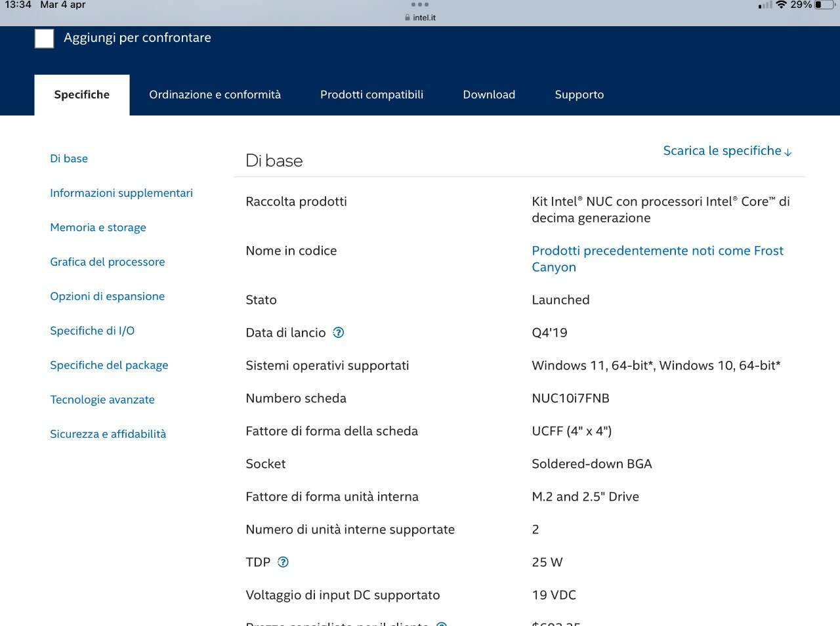Viewport: 840px width, 626px height.
Task: Open the Ordinazione e conformità tab
Action: (215, 95)
